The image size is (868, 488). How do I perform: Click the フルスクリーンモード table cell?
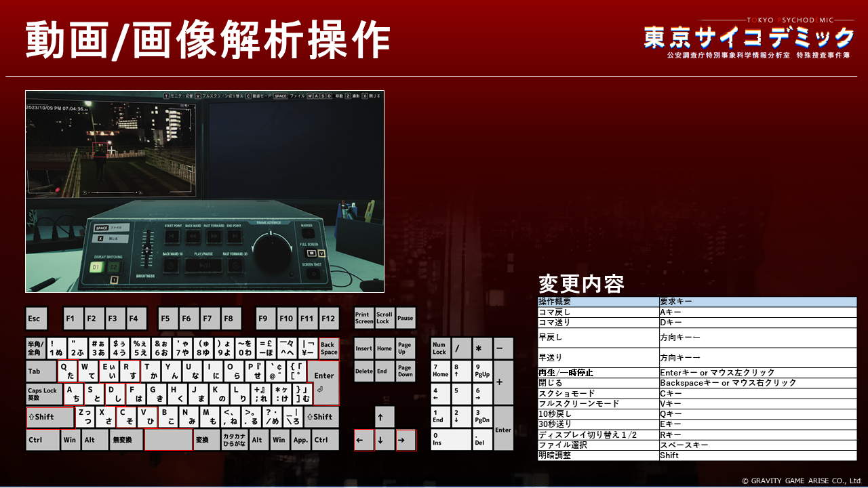(x=598, y=403)
